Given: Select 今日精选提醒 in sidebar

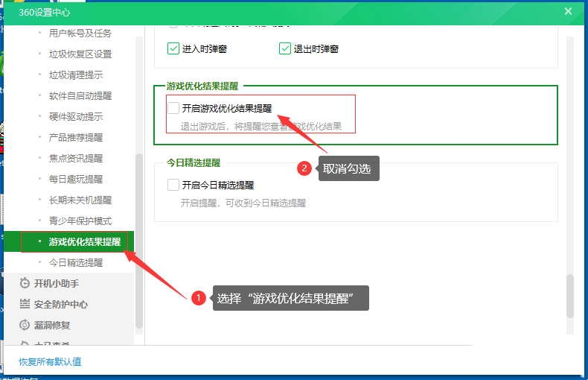Looking at the screenshot, I should click(x=75, y=262).
